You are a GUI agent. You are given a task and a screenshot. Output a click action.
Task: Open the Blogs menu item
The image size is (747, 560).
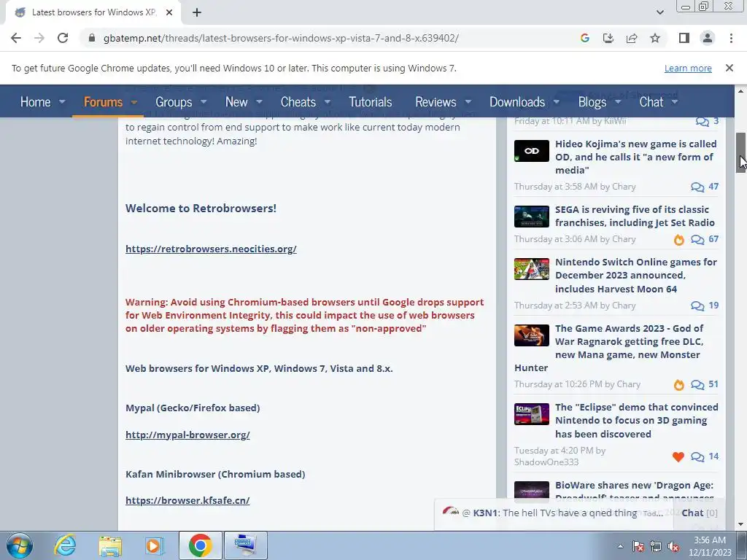tap(592, 101)
